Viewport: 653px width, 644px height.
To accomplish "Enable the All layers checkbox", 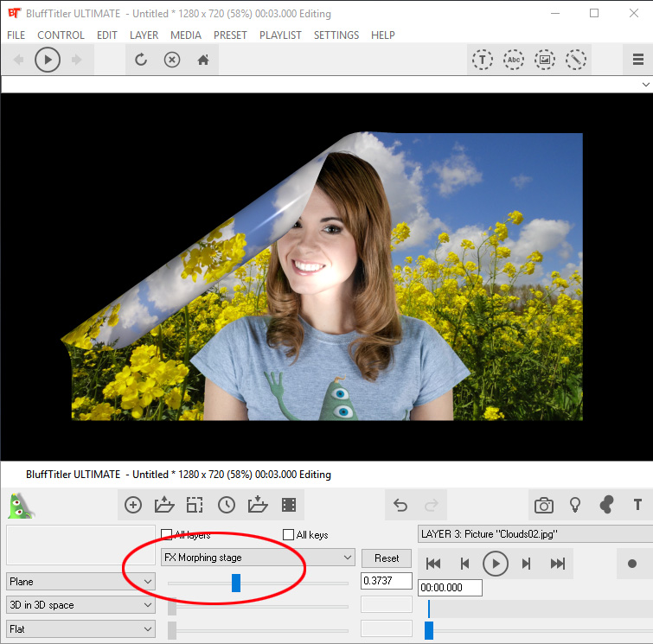I will coord(167,535).
